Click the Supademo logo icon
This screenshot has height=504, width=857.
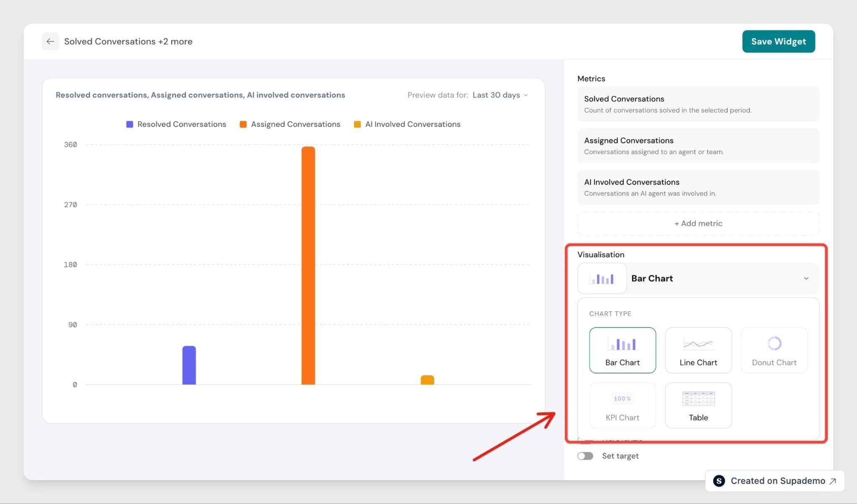[x=719, y=481]
